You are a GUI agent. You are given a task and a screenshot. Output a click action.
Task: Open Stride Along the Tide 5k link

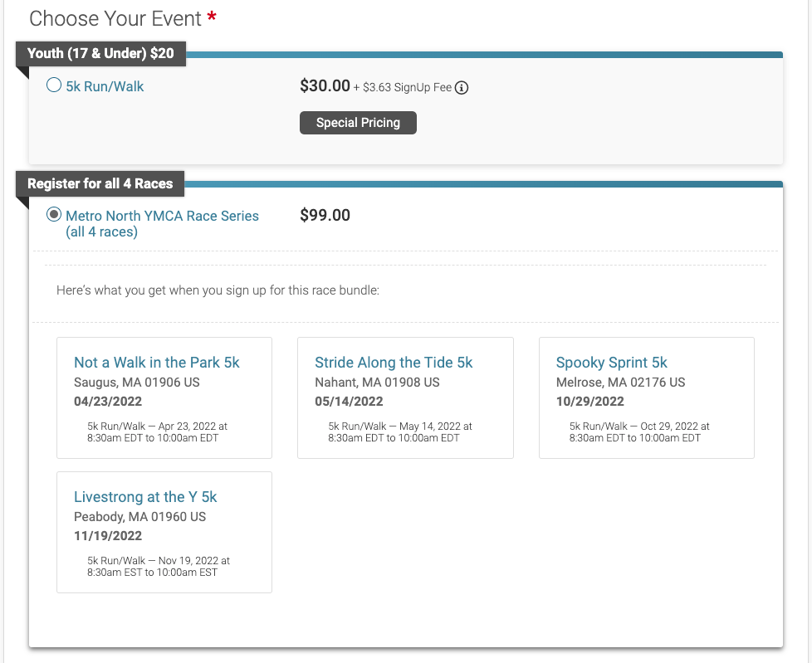tap(394, 363)
